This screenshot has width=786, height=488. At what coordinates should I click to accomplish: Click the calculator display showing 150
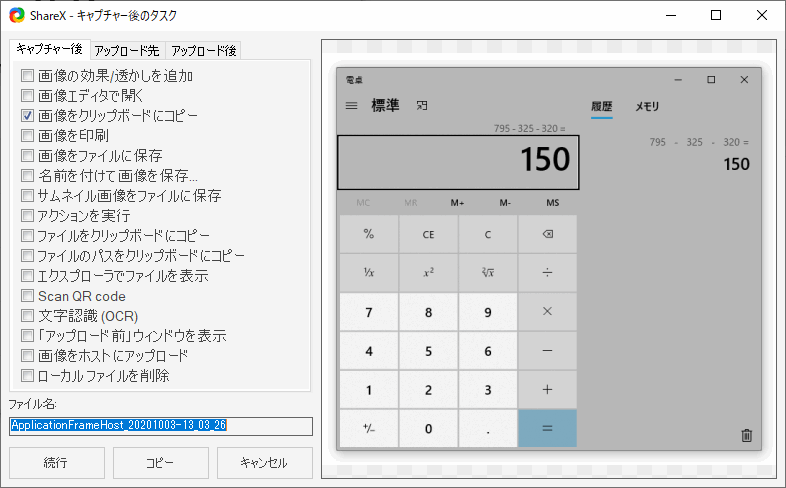(x=458, y=162)
